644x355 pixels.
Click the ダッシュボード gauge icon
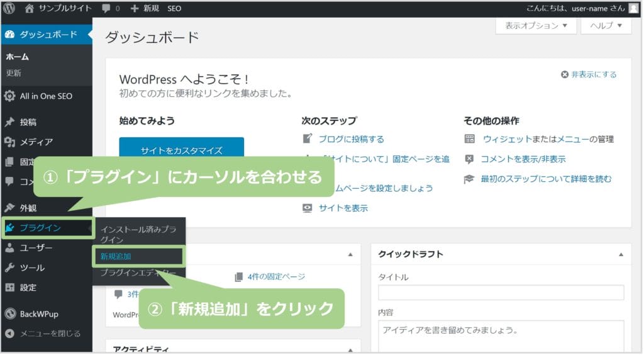pos(9,35)
